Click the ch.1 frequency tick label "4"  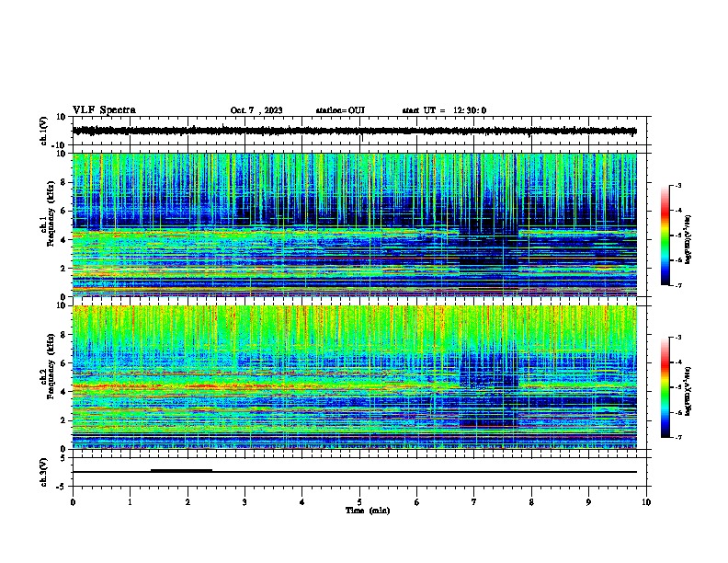[x=63, y=240]
